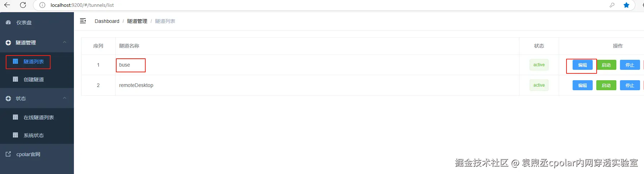Open 创建隧道 menu item
The image size is (644, 174).
tap(33, 79)
